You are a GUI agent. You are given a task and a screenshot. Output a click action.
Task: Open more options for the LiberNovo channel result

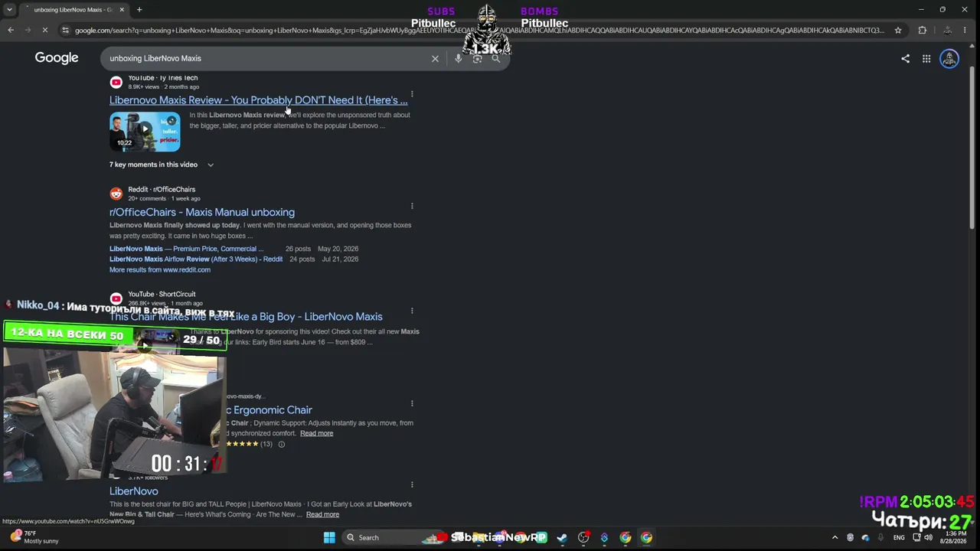click(x=412, y=484)
